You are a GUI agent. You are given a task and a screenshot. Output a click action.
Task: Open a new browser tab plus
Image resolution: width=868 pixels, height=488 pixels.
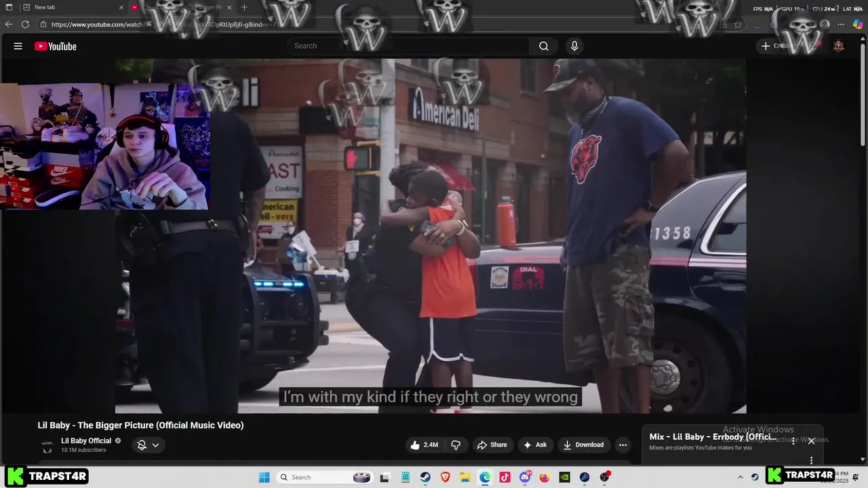(244, 7)
